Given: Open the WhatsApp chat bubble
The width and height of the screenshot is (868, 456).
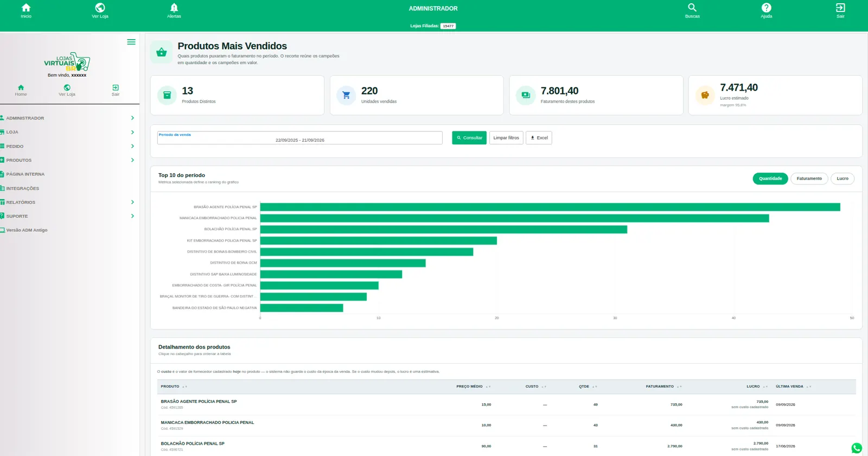Looking at the screenshot, I should coord(857,448).
